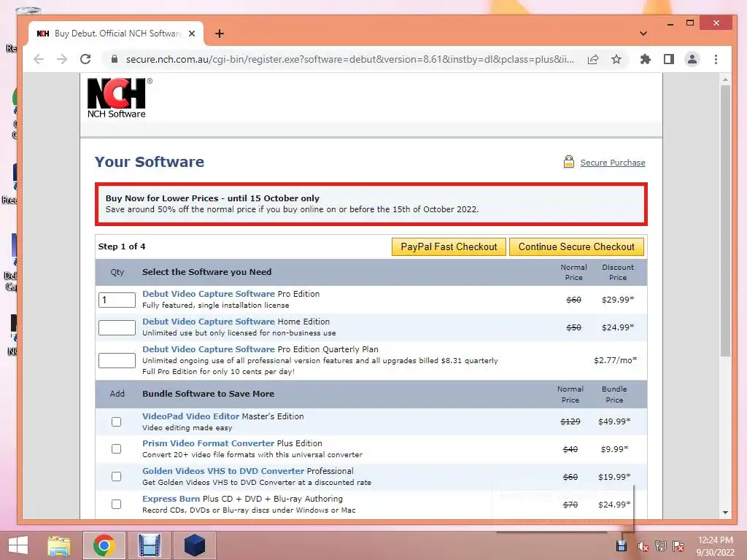Open blue cube taskbar application
This screenshot has height=560, width=747.
[x=194, y=545]
